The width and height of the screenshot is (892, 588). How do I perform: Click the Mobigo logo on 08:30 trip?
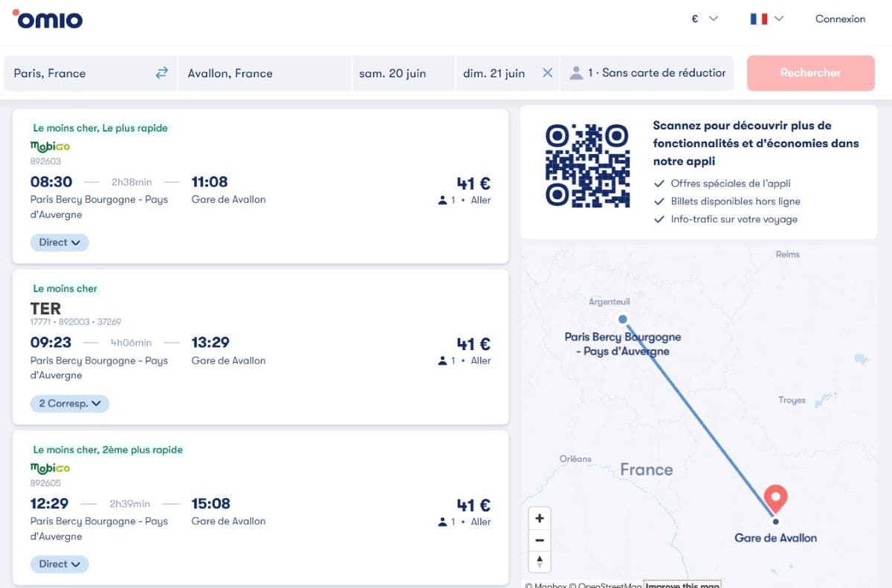click(x=50, y=146)
